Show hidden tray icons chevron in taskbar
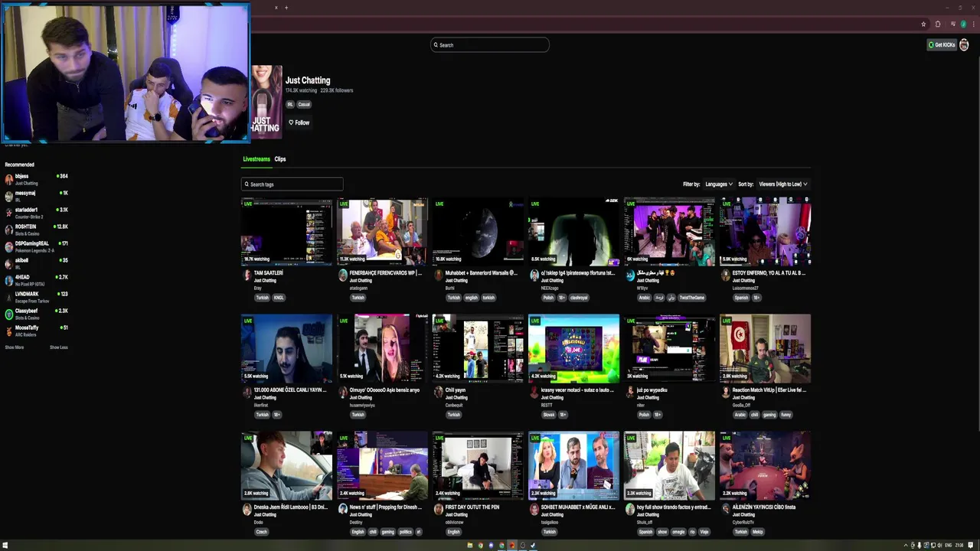Viewport: 980px width, 551px height. point(906,546)
